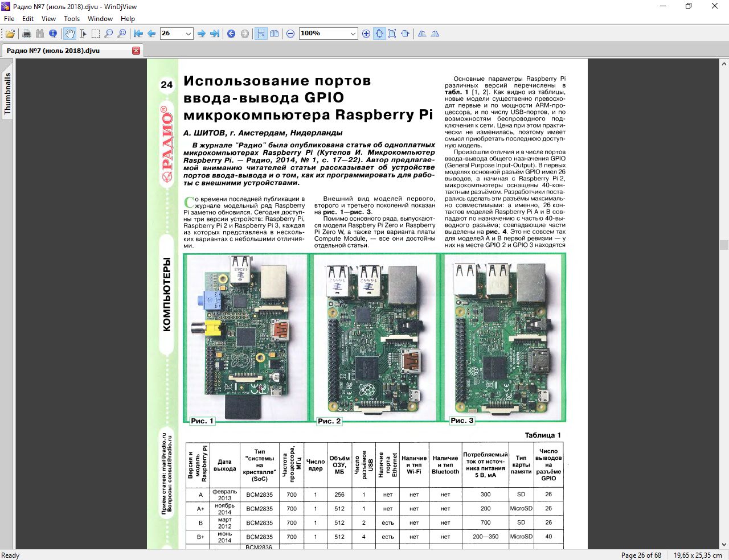Viewport: 729px width, 560px height.
Task: Go to the next page
Action: 202,34
